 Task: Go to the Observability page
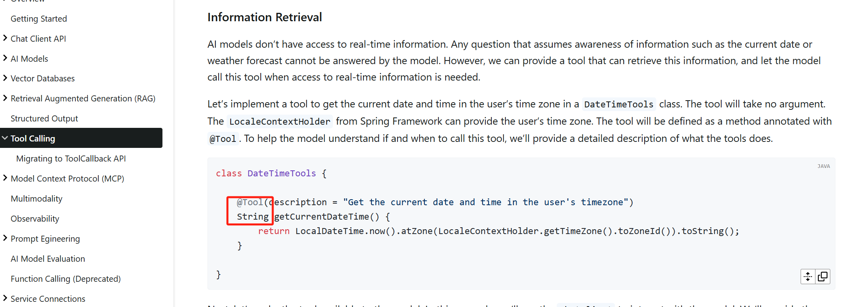click(35, 219)
